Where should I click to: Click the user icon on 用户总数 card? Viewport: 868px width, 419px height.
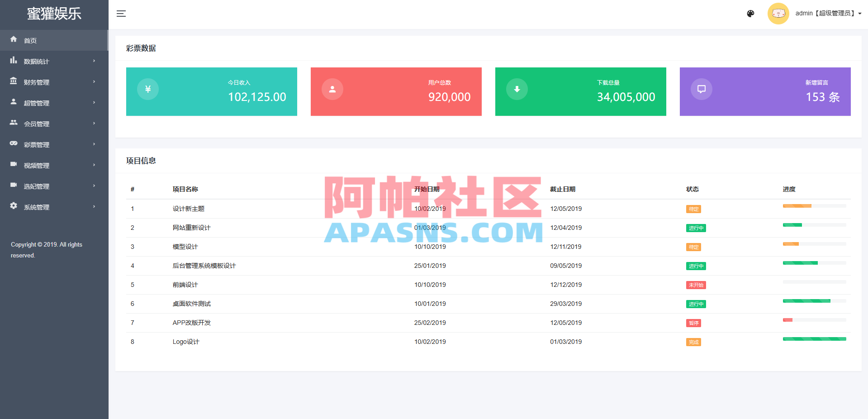332,89
